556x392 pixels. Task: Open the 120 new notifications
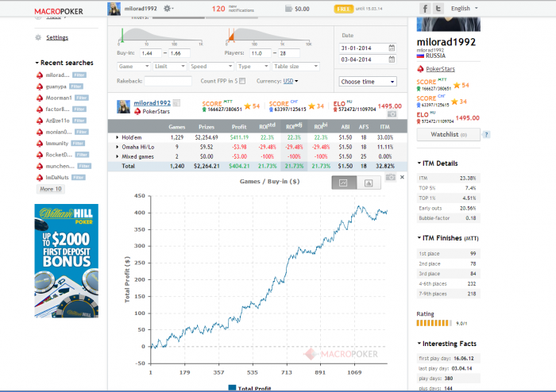coord(233,9)
